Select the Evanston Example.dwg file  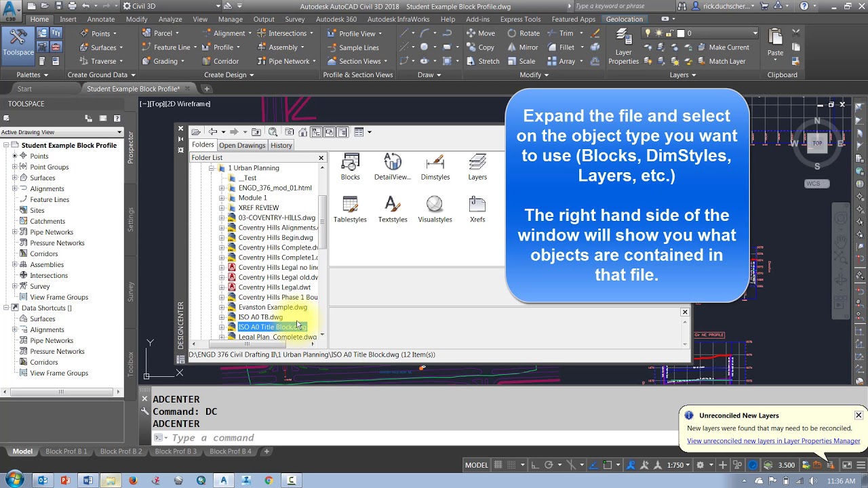coord(273,307)
